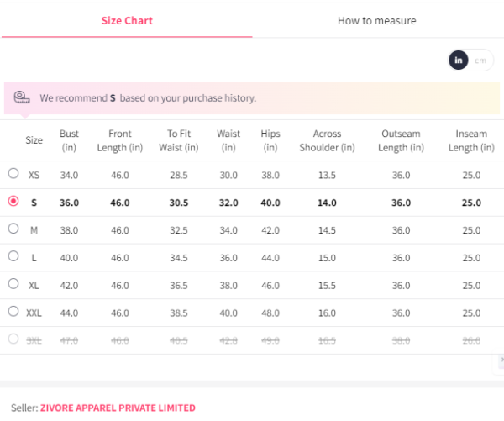Image resolution: width=504 pixels, height=421 pixels.
Task: Click the size recommendation banner text
Action: click(147, 98)
